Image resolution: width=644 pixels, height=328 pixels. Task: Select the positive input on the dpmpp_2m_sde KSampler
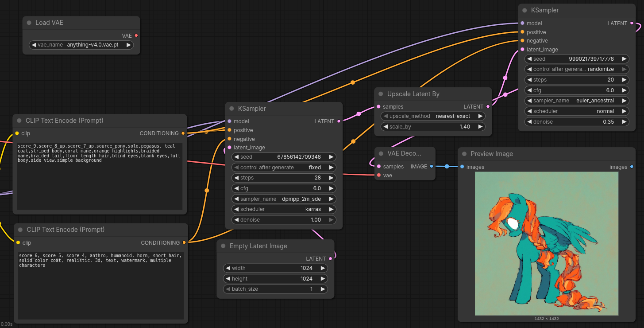[x=229, y=130]
